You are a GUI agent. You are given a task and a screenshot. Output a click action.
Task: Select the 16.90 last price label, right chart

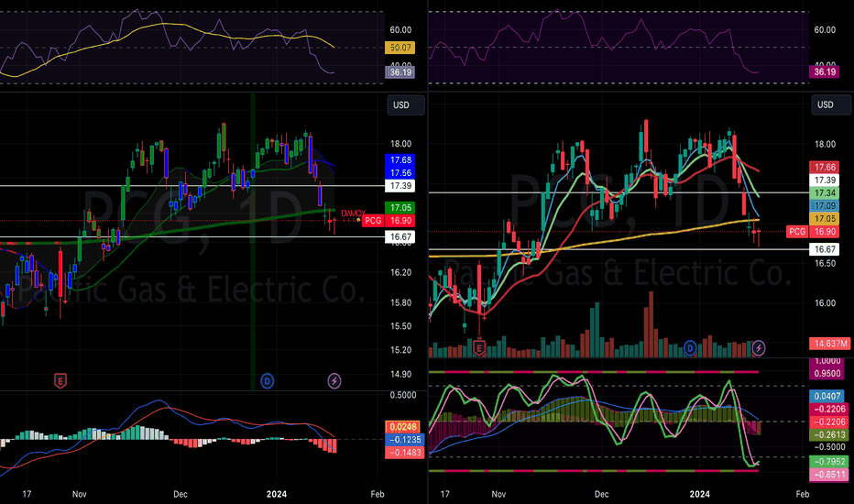(825, 232)
